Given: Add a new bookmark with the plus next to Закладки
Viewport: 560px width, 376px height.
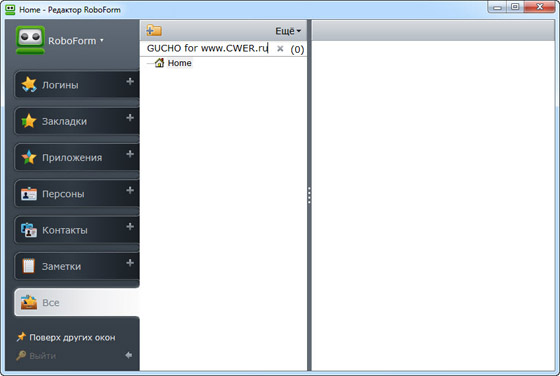Looking at the screenshot, I should coord(130,118).
